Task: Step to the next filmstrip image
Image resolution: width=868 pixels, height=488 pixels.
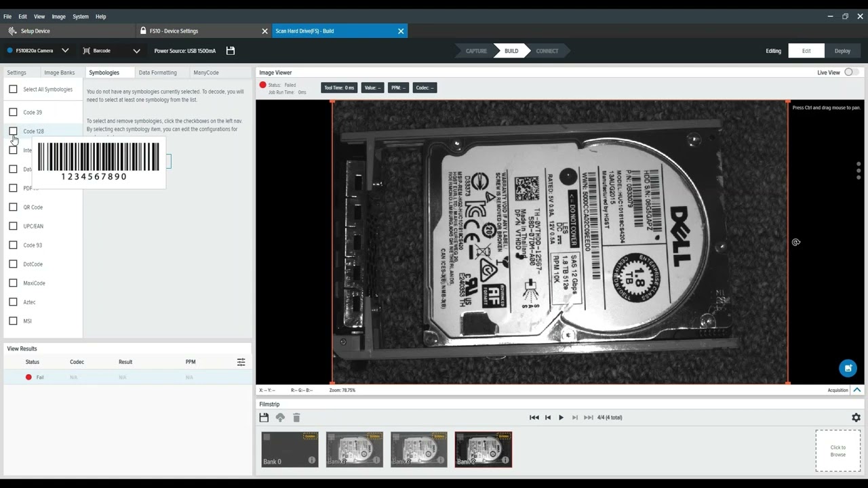Action: coord(575,418)
